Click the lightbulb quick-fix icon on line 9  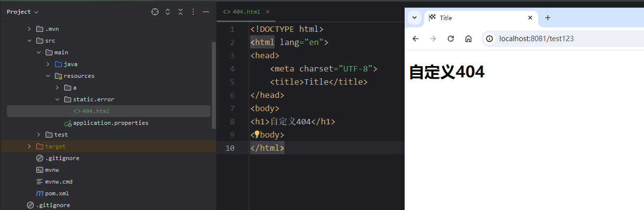[256, 134]
